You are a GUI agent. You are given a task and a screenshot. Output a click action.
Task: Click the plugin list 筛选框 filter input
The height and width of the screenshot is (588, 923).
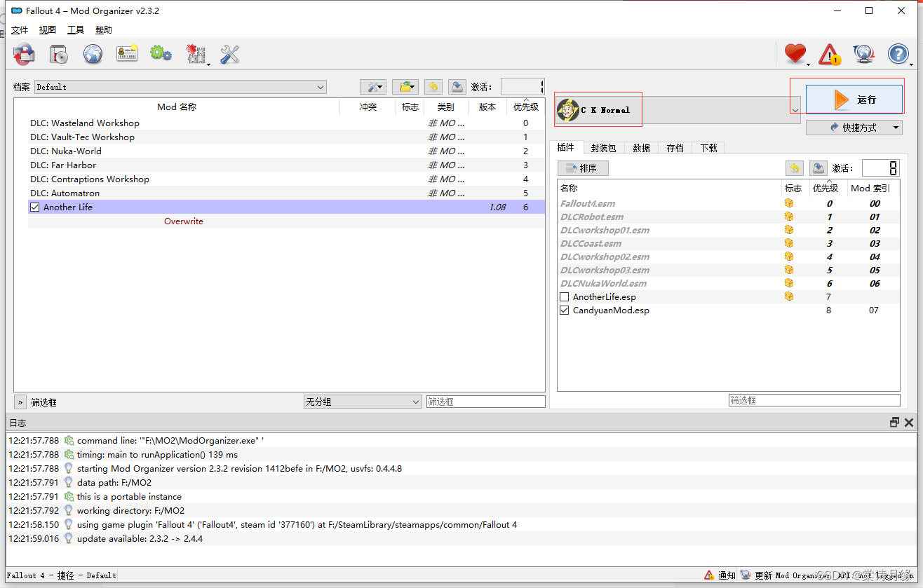(x=814, y=400)
